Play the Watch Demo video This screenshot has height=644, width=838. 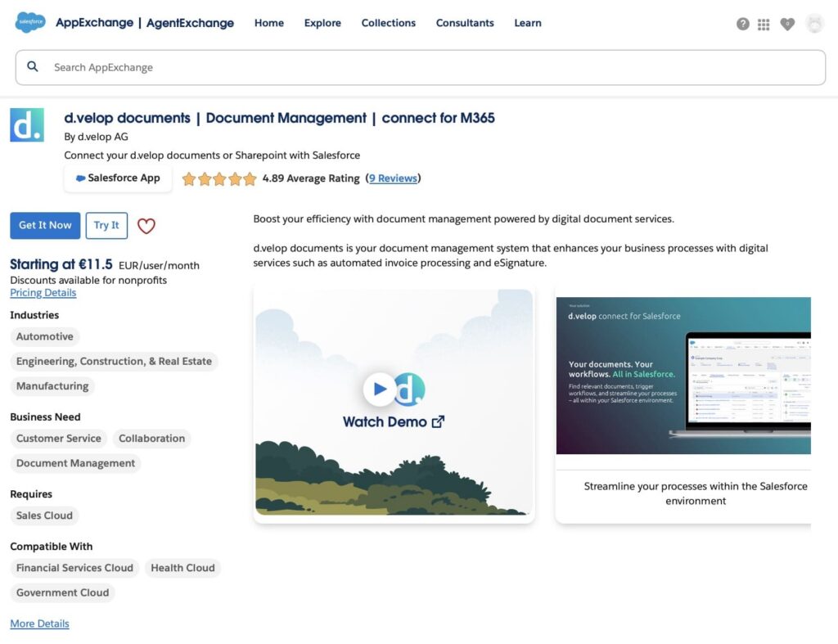380,390
